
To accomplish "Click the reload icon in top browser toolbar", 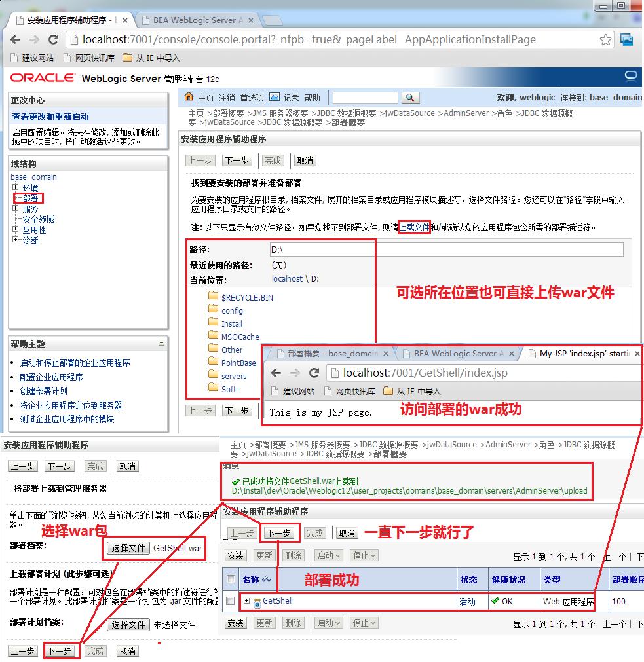I will pyautogui.click(x=53, y=40).
